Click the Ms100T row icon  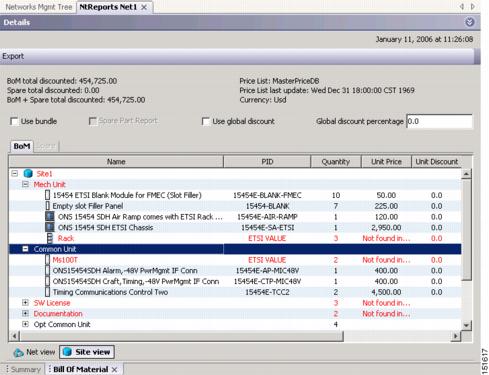[48, 260]
